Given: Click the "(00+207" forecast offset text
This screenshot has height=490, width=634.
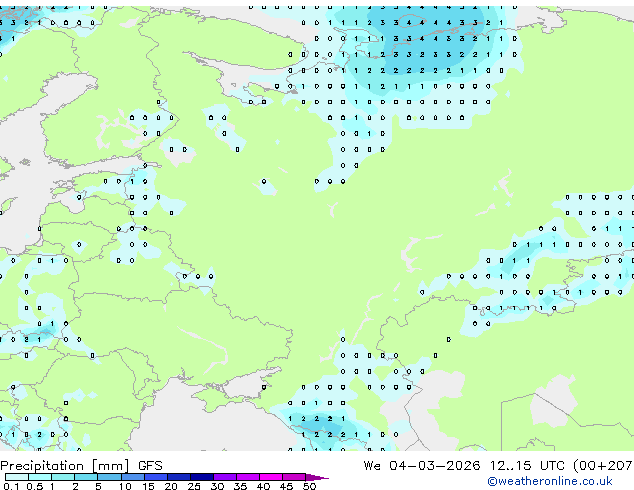Looking at the screenshot, I should 603,466.
